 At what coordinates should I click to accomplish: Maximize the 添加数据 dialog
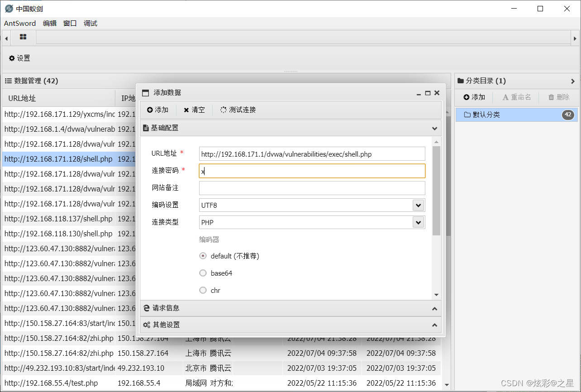[x=428, y=93]
